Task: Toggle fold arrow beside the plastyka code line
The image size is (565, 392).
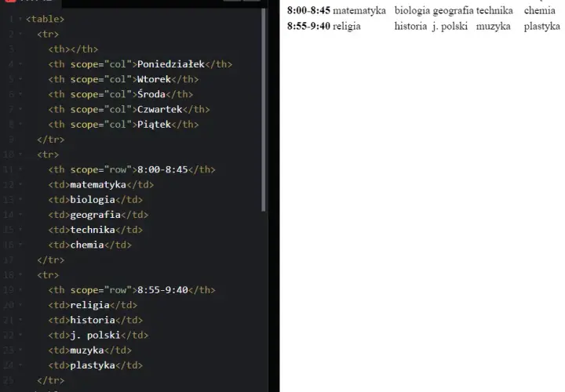Action: tap(20, 365)
